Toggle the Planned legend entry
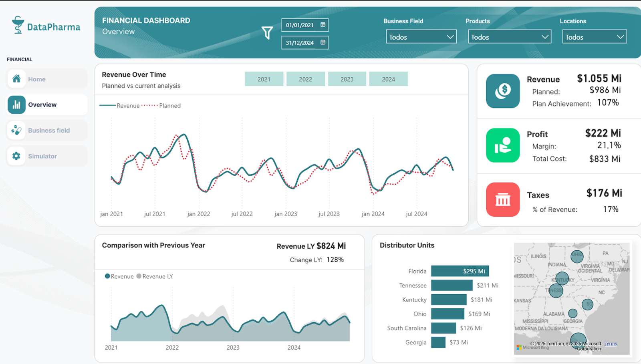 click(170, 105)
